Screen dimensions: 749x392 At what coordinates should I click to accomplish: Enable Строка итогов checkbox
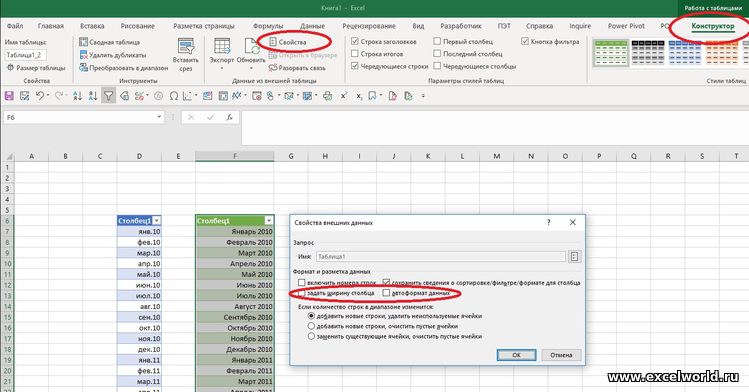(x=355, y=53)
